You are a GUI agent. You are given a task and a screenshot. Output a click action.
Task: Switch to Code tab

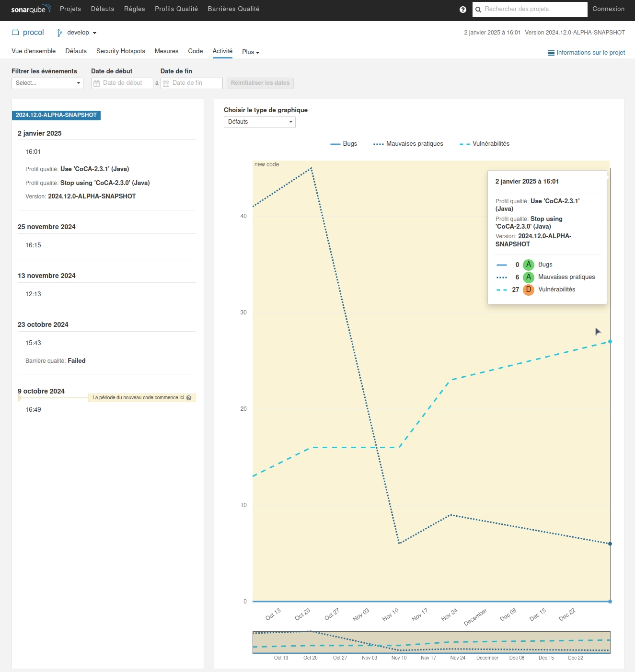(x=196, y=51)
